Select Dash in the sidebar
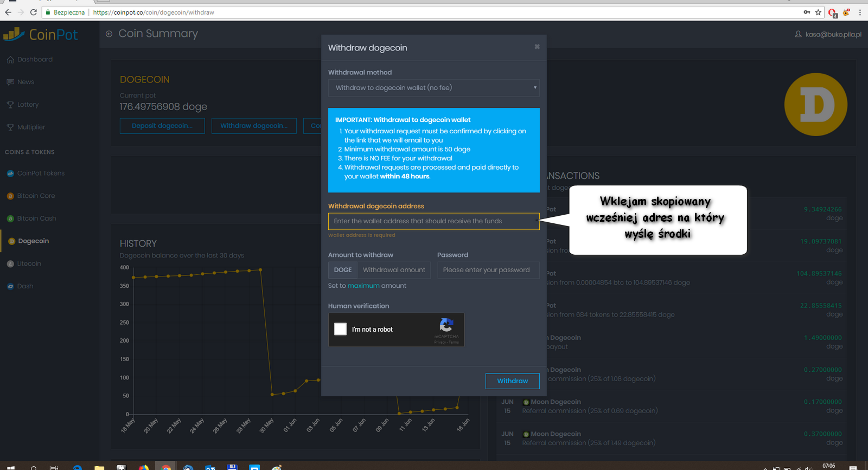Viewport: 868px width, 470px height. [25, 286]
